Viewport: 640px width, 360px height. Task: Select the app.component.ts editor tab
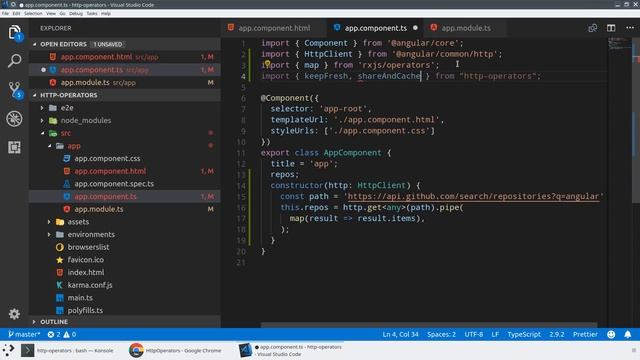[376, 28]
